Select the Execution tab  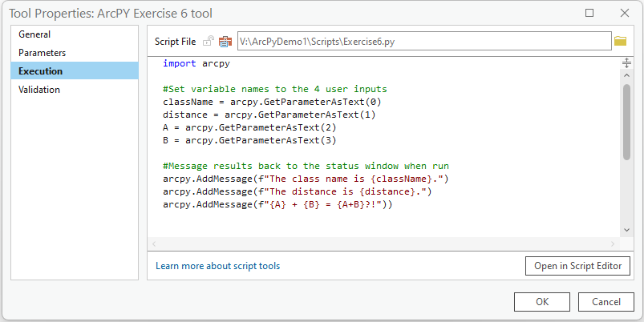[40, 71]
